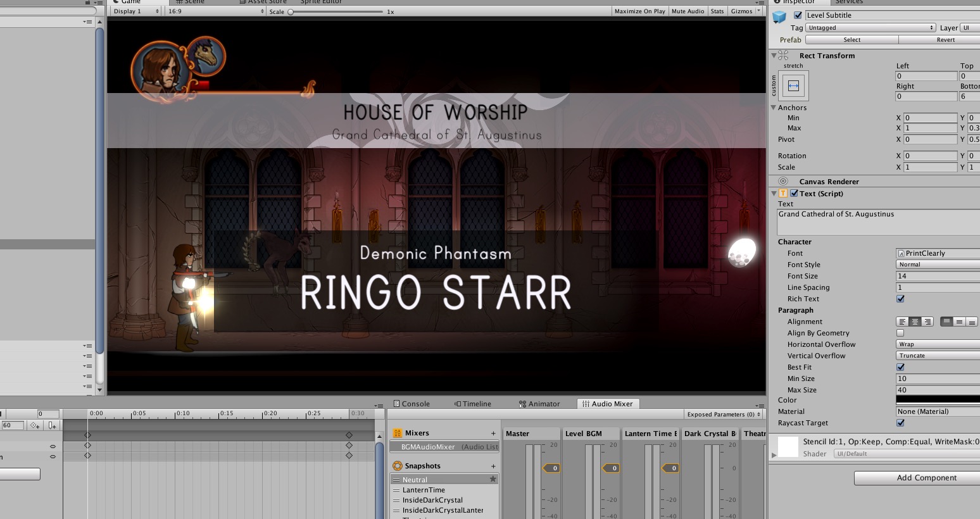Click the blue cube GameObject icon
Image resolution: width=980 pixels, height=519 pixels.
779,17
